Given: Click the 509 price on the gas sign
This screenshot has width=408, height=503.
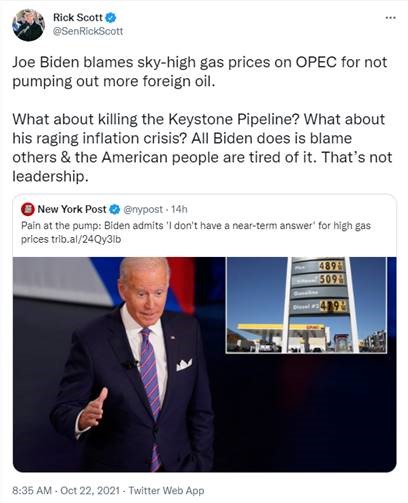Looking at the screenshot, I should 331,279.
